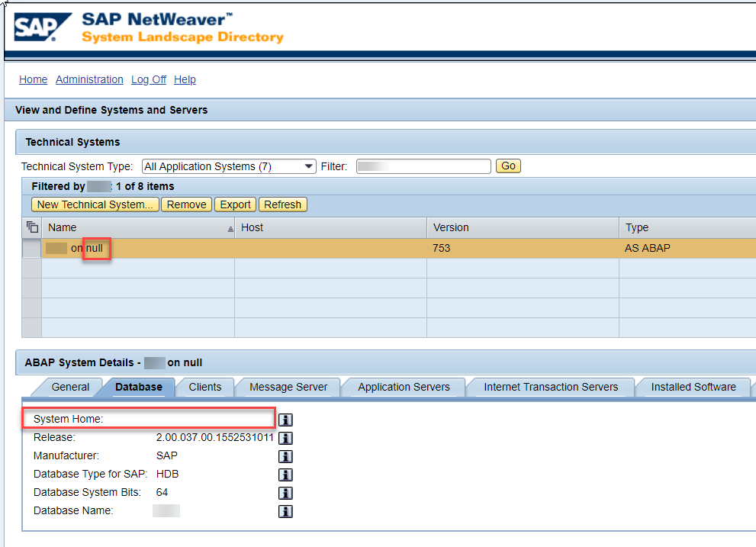Open info icon for Database System Bits
Screen dimensions: 756x547
(285, 493)
